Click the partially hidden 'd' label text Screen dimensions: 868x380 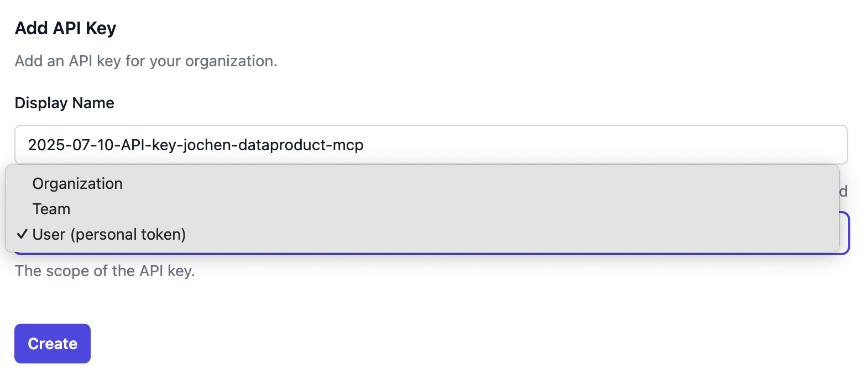(x=843, y=192)
